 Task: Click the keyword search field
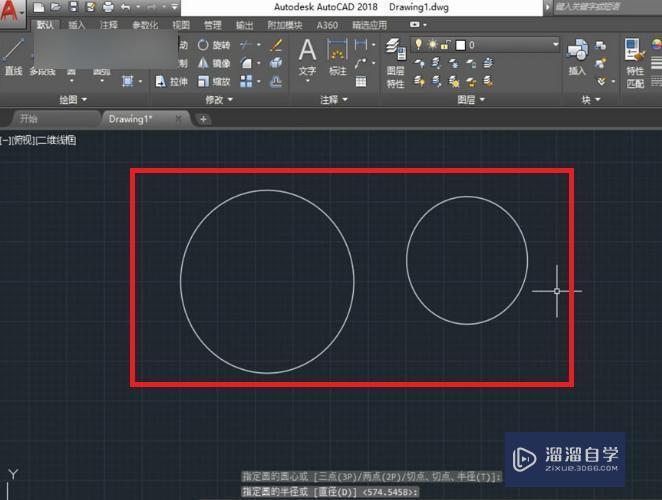[607, 7]
